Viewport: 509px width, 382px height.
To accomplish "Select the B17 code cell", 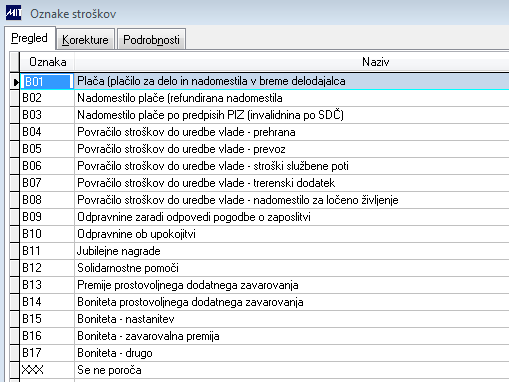I will tap(47, 353).
